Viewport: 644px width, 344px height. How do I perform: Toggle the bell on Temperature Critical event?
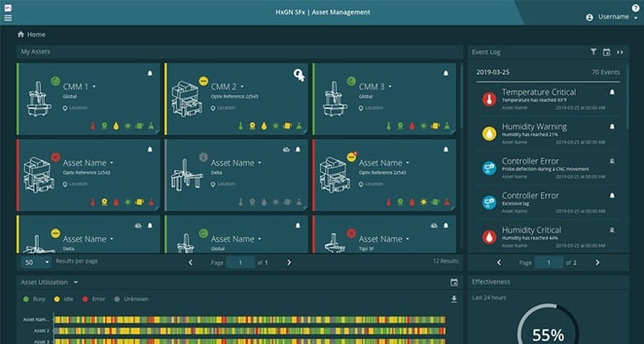pyautogui.click(x=612, y=92)
